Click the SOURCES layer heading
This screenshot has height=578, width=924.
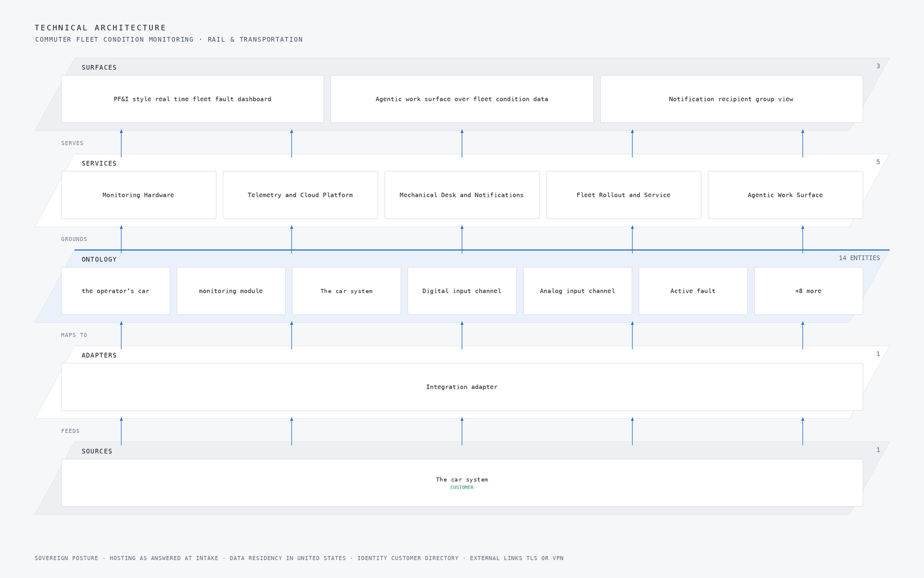pyautogui.click(x=97, y=451)
